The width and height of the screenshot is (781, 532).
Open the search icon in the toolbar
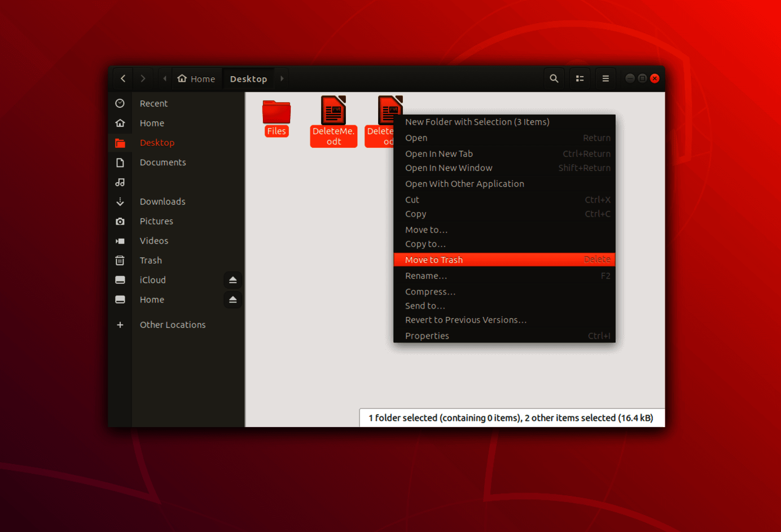554,78
